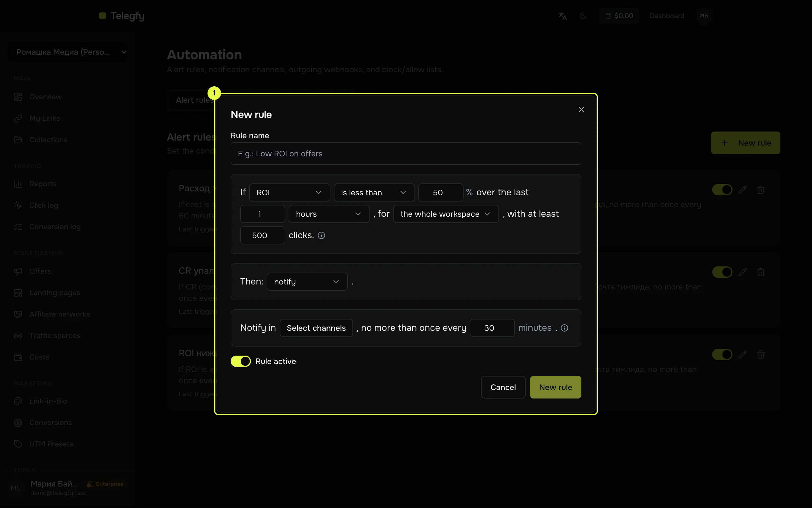The width and height of the screenshot is (812, 508).
Task: Click the 50 percent value field
Action: pyautogui.click(x=441, y=192)
